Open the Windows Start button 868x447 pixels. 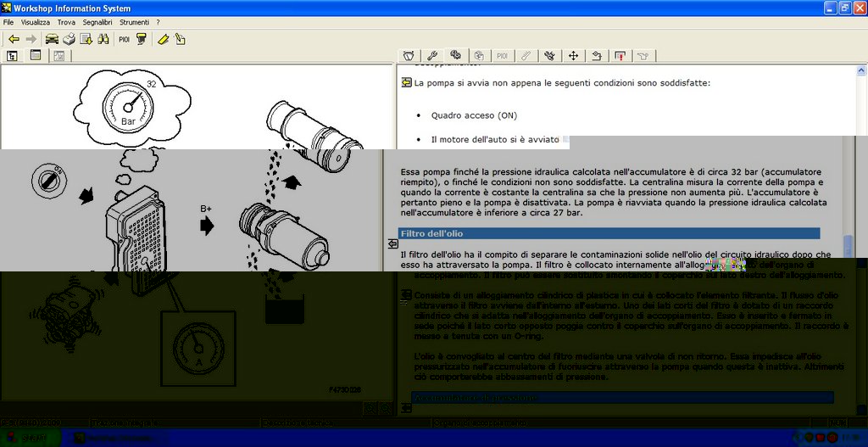click(x=31, y=438)
